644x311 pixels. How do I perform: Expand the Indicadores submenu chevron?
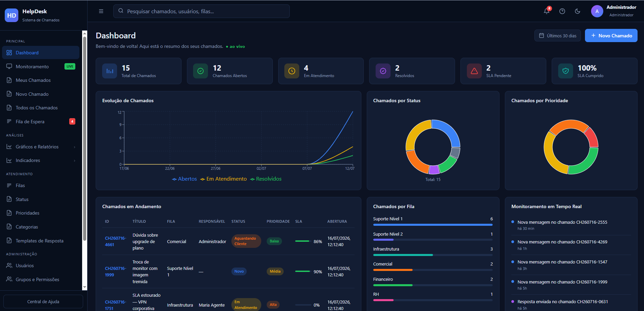coord(74,161)
